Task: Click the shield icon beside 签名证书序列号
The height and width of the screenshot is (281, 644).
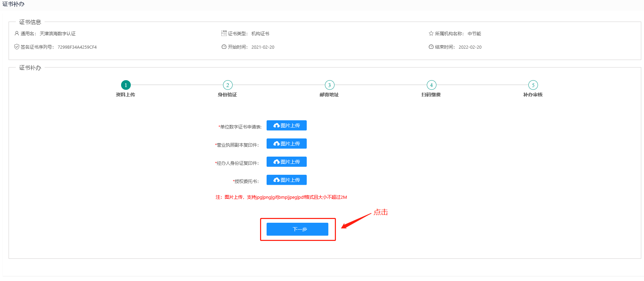Action: [x=16, y=47]
